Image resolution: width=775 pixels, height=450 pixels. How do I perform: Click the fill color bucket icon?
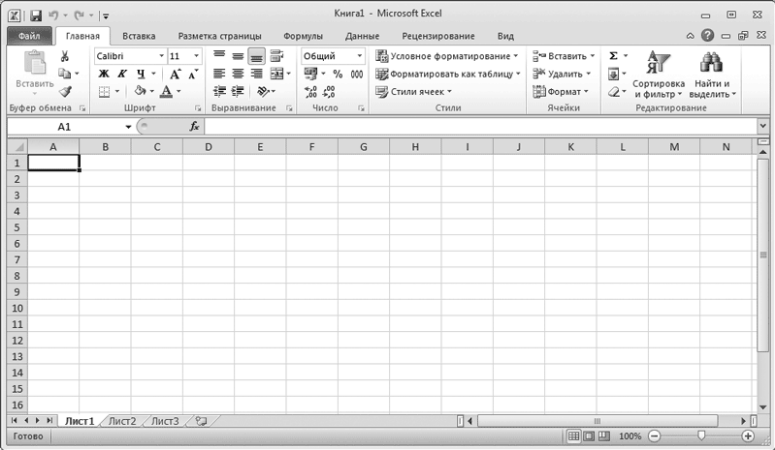(x=141, y=91)
